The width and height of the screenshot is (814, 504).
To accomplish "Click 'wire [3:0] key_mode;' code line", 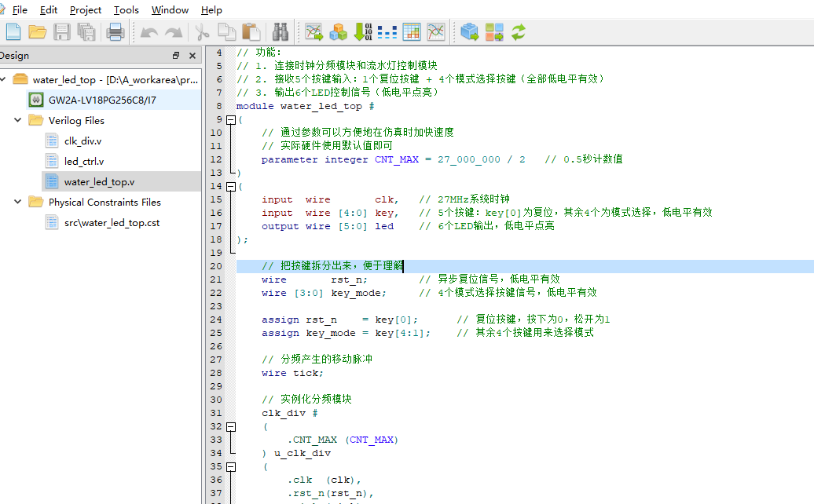I will pos(324,293).
